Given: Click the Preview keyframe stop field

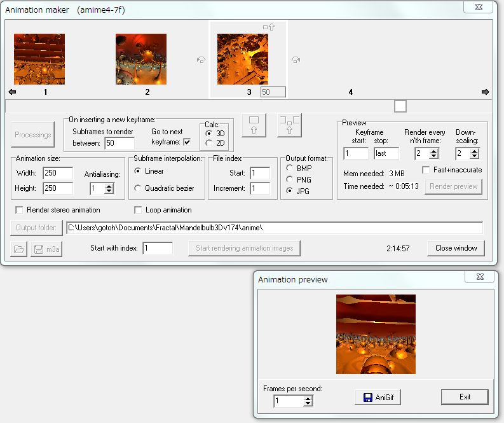Looking at the screenshot, I should tap(386, 153).
